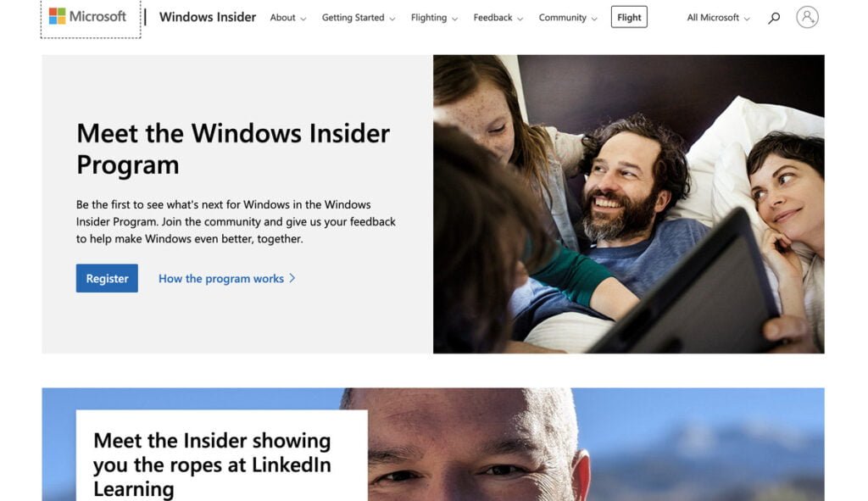868x501 pixels.
Task: Click the blue Register button
Action: pos(107,278)
